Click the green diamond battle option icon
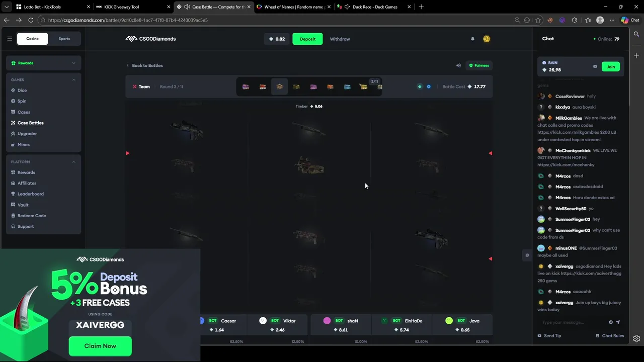The width and height of the screenshot is (644, 362). (420, 86)
